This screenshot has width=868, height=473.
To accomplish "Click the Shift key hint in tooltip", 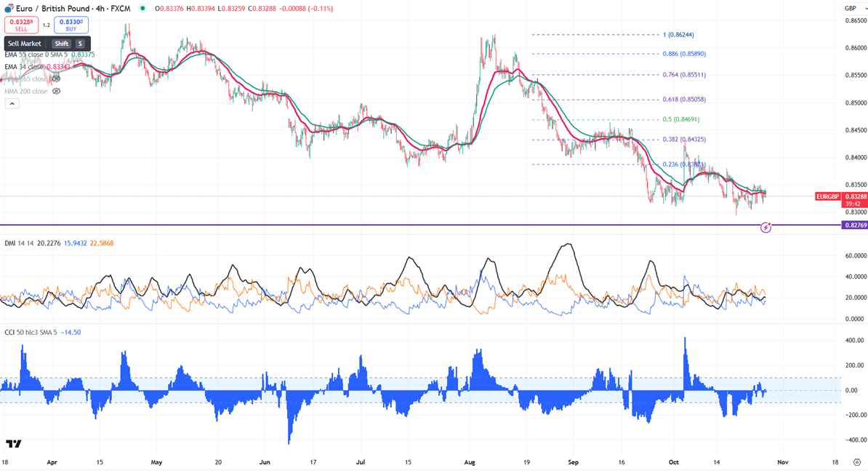I will tap(62, 43).
